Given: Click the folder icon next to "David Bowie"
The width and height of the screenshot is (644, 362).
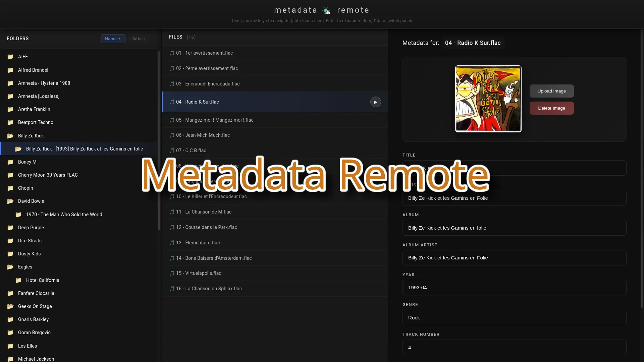Looking at the screenshot, I should (10, 201).
